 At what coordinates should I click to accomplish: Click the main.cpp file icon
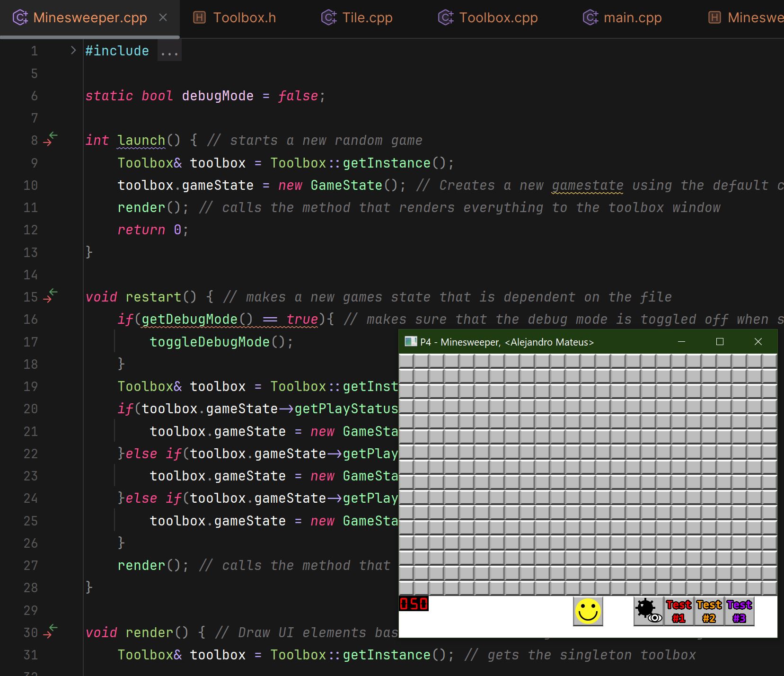pyautogui.click(x=590, y=18)
